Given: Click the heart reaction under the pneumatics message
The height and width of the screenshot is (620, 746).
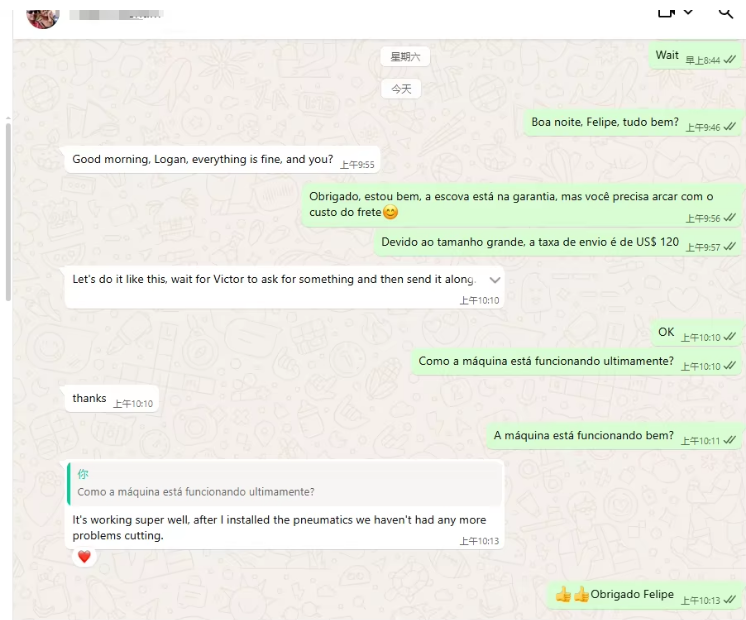Looking at the screenshot, I should pos(84,556).
